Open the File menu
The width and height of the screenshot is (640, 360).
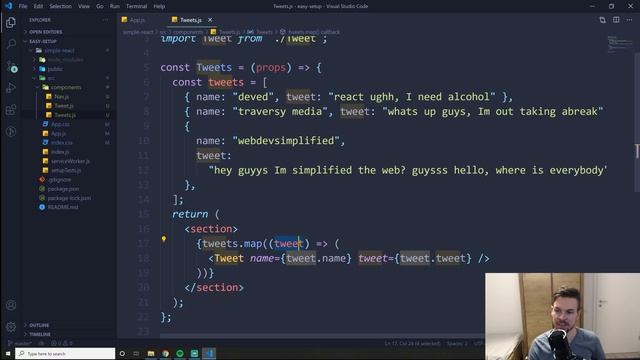23,6
